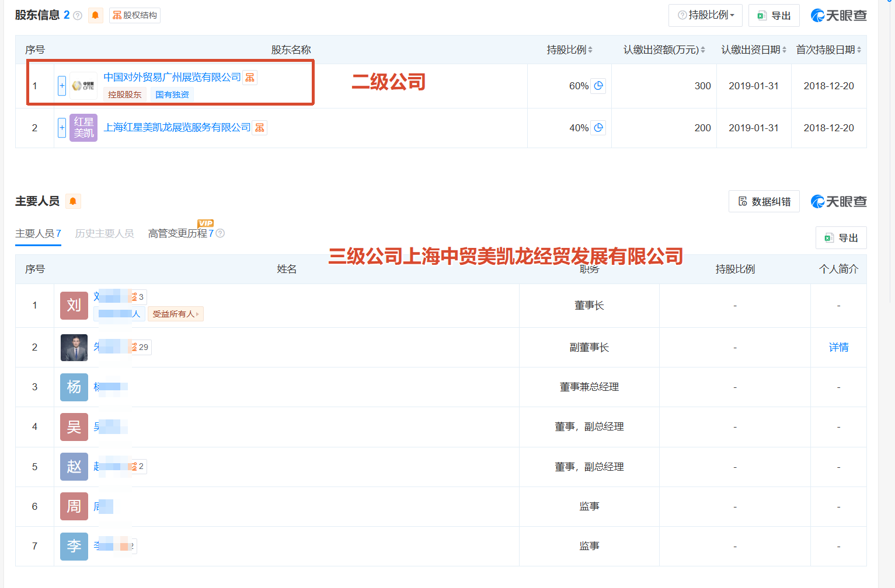Click the 国有独资 tag
The height and width of the screenshot is (588, 895).
172,94
